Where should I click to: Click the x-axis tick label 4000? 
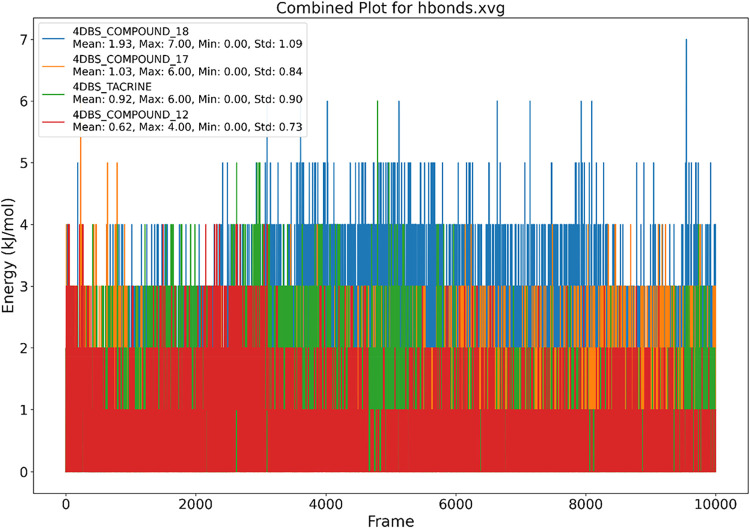coord(325,505)
